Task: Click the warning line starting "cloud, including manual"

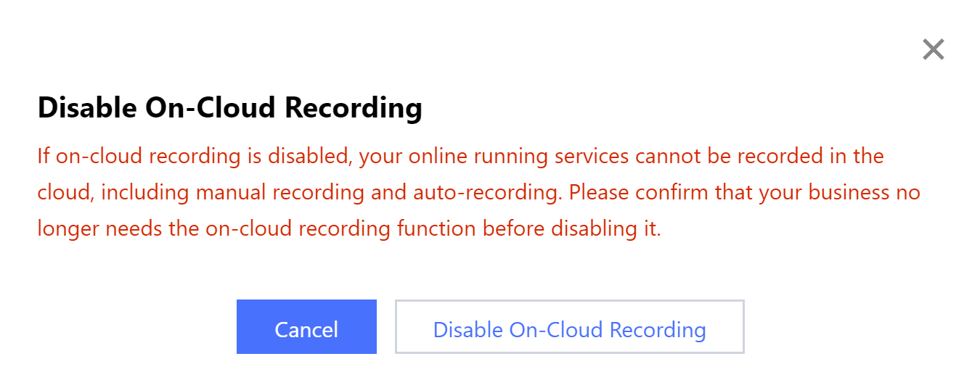Action: (x=478, y=192)
